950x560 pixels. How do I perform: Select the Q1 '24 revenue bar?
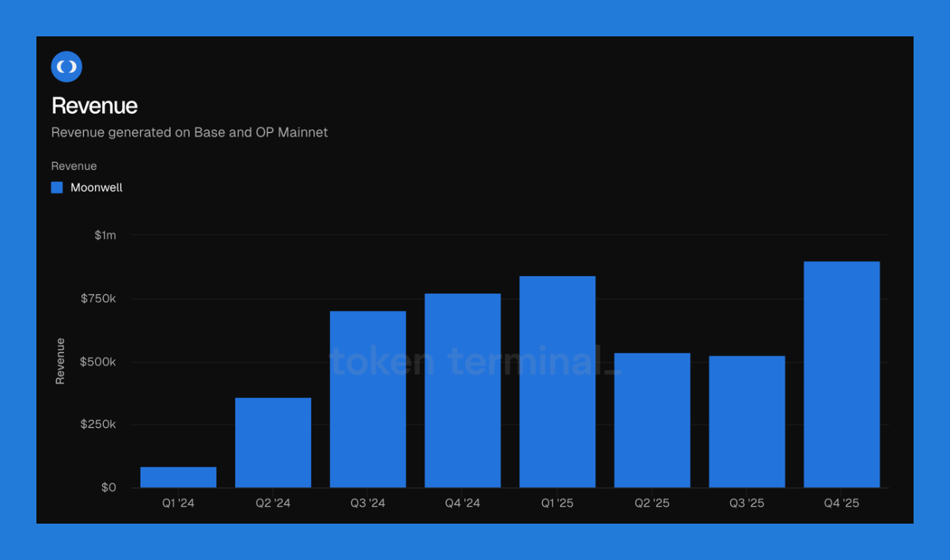click(x=178, y=477)
